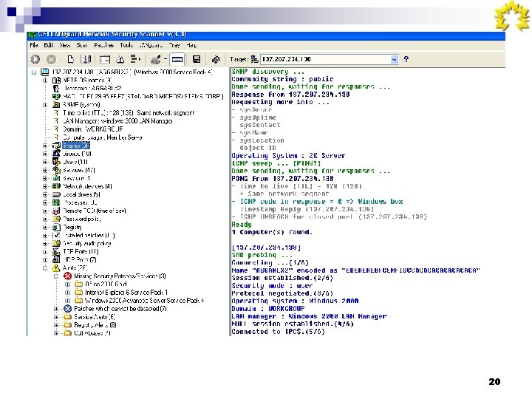Open the Target address dropdown arrow
The width and height of the screenshot is (532, 399).
(x=395, y=59)
